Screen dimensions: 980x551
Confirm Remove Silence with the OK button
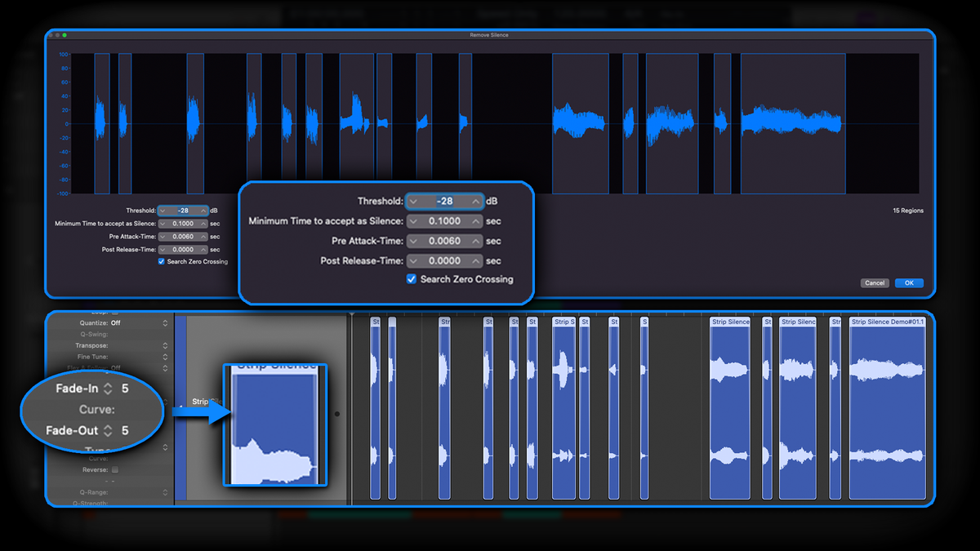click(909, 282)
